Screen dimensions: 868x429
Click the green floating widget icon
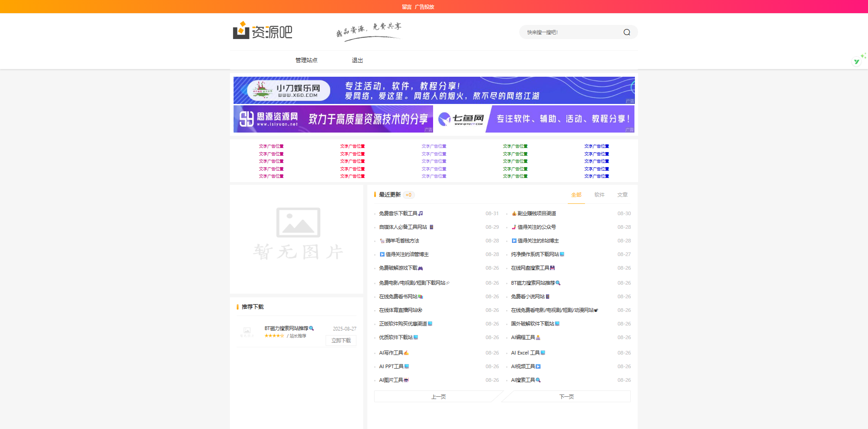[x=857, y=61]
